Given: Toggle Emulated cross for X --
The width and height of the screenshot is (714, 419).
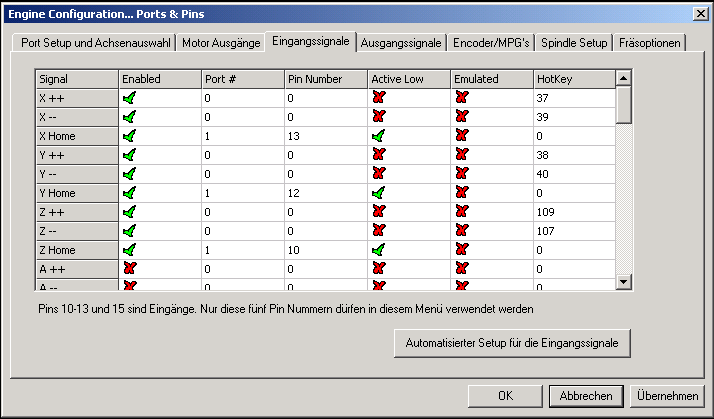Looking at the screenshot, I should pos(462,116).
